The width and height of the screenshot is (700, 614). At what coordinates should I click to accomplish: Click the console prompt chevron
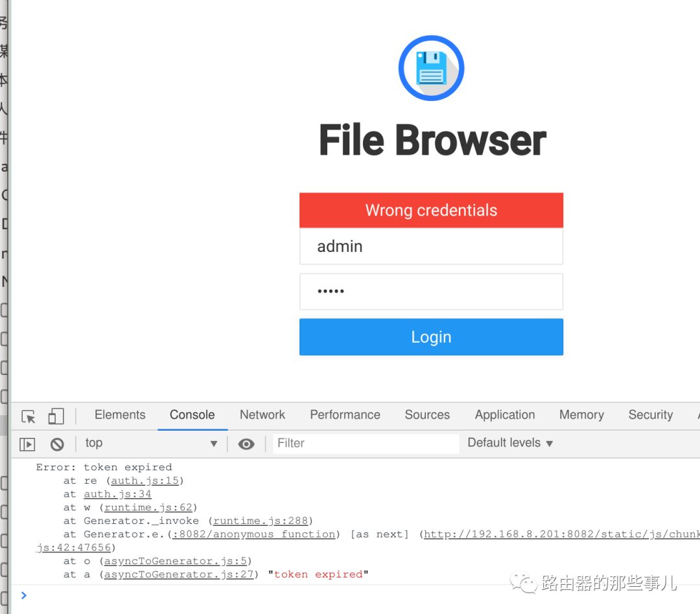24,595
